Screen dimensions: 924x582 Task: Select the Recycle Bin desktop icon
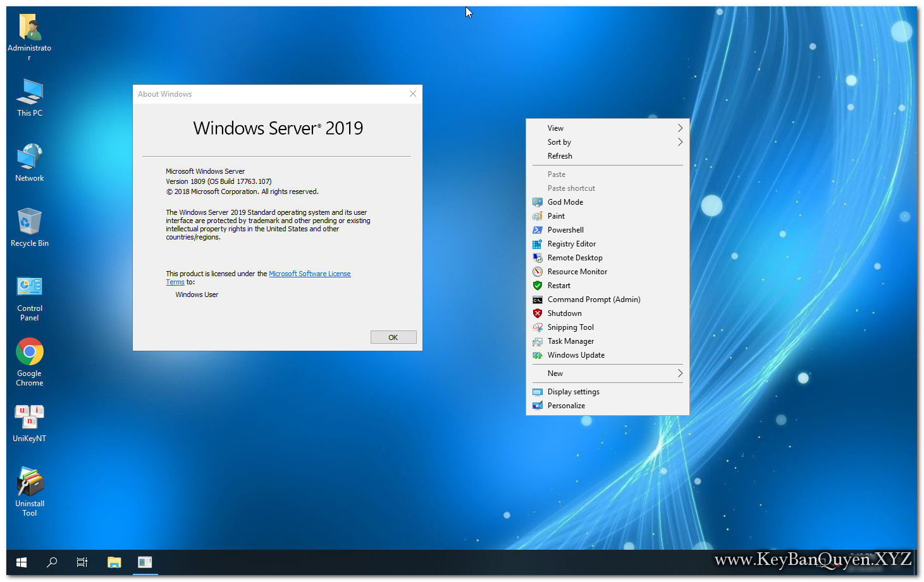(x=30, y=227)
